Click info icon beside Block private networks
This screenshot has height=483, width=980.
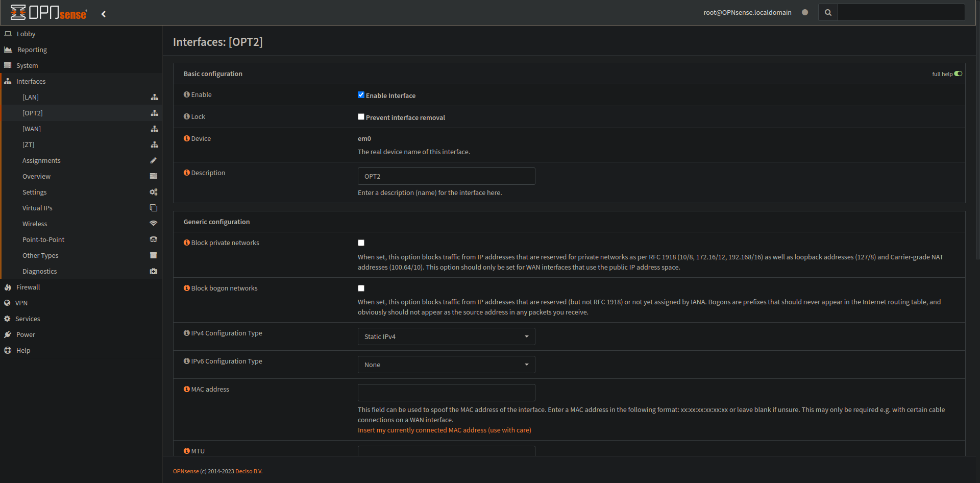pyautogui.click(x=187, y=243)
